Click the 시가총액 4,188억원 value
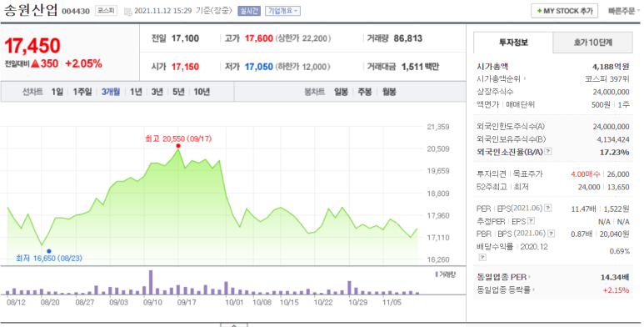The height and width of the screenshot is (327, 644). pyautogui.click(x=611, y=66)
